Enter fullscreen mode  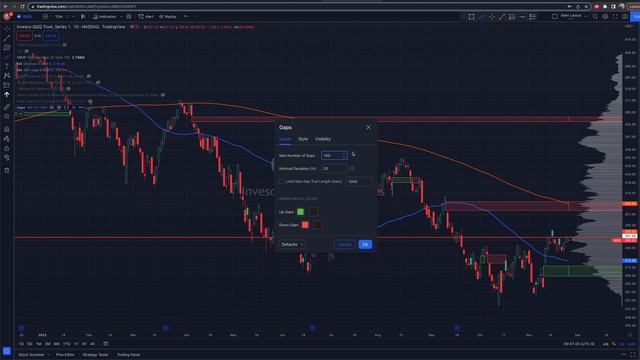(x=615, y=17)
